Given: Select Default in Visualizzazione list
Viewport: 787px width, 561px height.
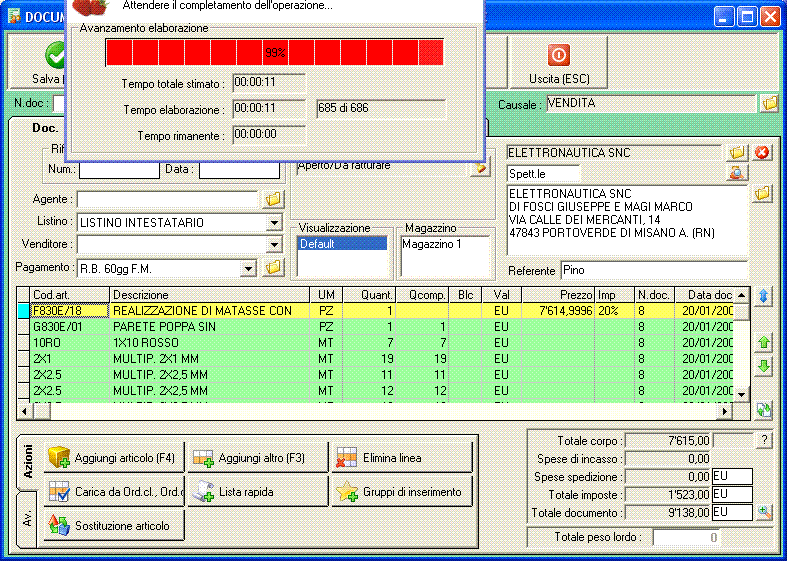Looking at the screenshot, I should pyautogui.click(x=342, y=244).
